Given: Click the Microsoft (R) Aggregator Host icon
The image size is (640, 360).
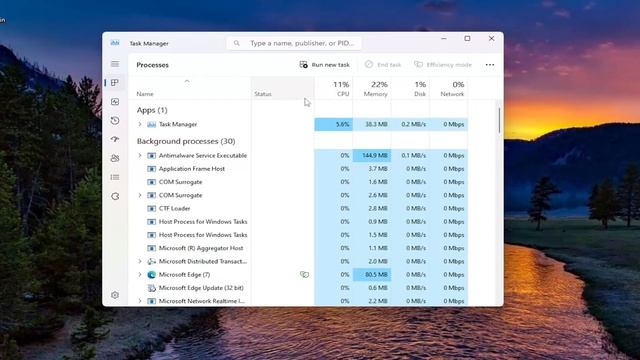Looking at the screenshot, I should tap(151, 248).
